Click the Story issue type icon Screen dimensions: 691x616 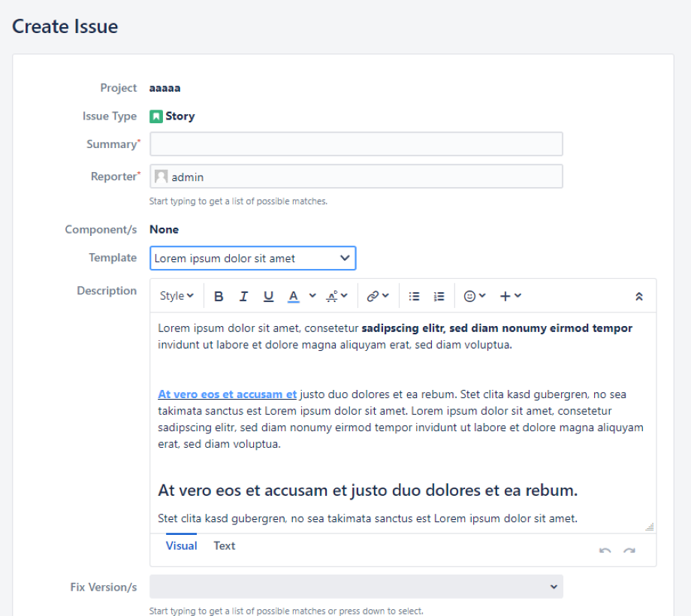point(156,116)
